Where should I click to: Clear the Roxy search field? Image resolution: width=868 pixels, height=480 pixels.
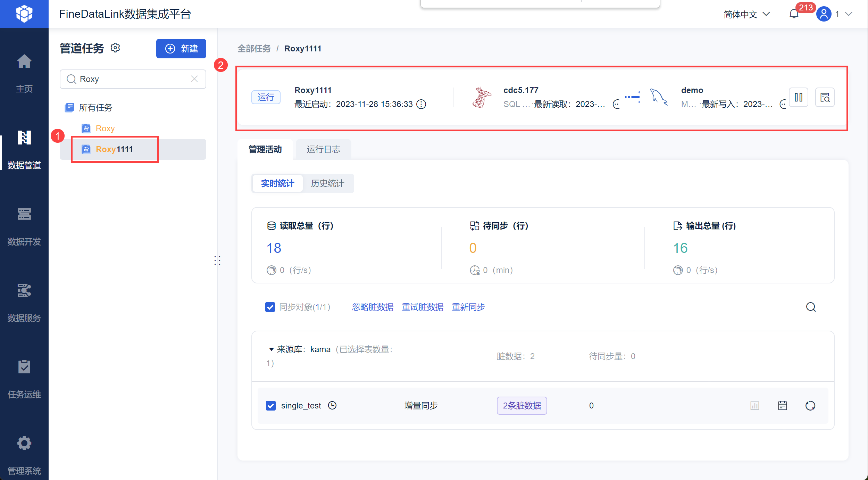pos(194,79)
